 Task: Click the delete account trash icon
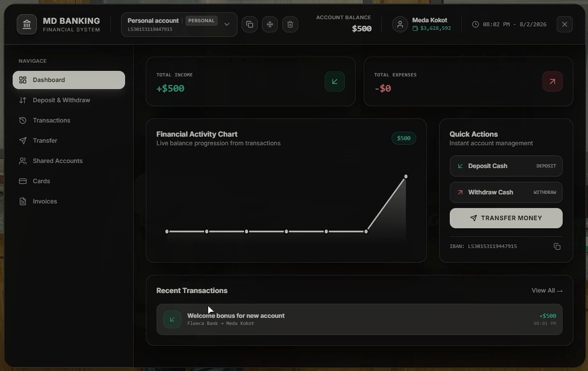coord(290,24)
